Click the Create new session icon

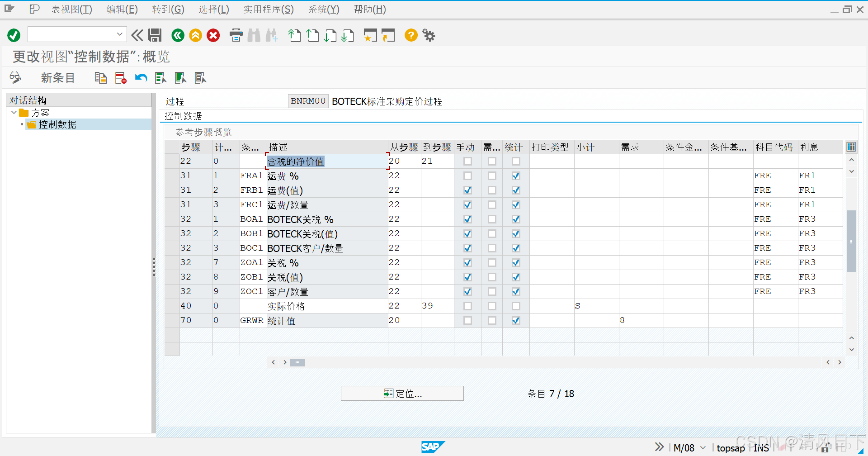click(x=370, y=35)
